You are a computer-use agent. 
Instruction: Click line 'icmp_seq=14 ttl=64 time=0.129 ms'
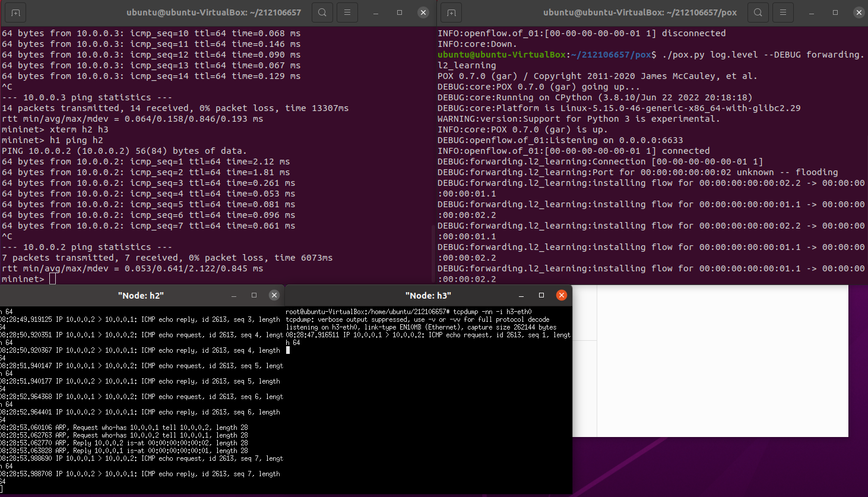tap(151, 76)
